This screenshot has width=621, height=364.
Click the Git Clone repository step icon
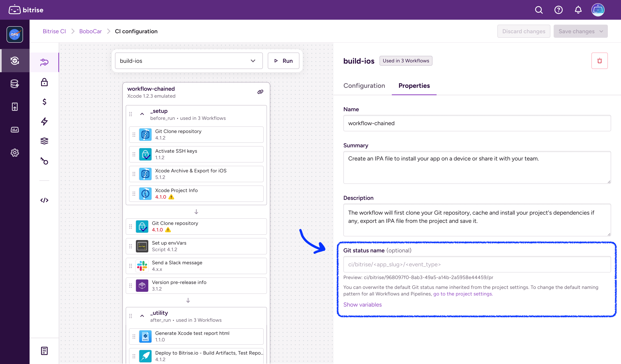point(145,134)
